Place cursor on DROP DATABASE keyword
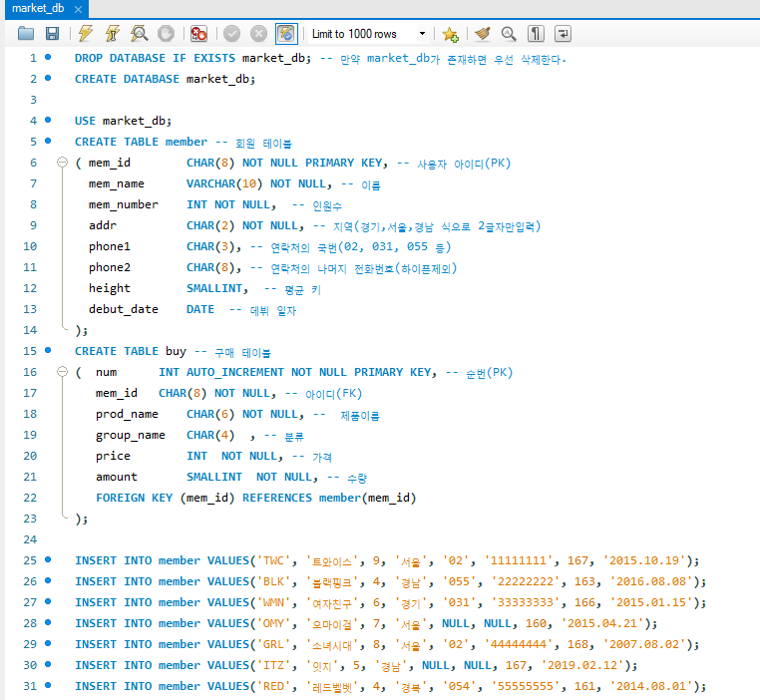 point(120,58)
